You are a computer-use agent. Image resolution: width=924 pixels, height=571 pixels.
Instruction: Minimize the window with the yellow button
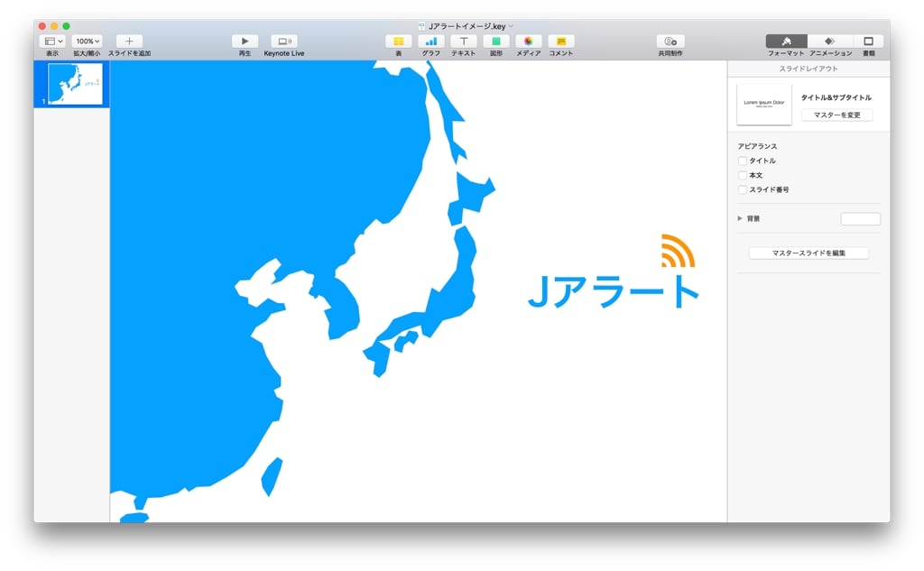coord(54,26)
